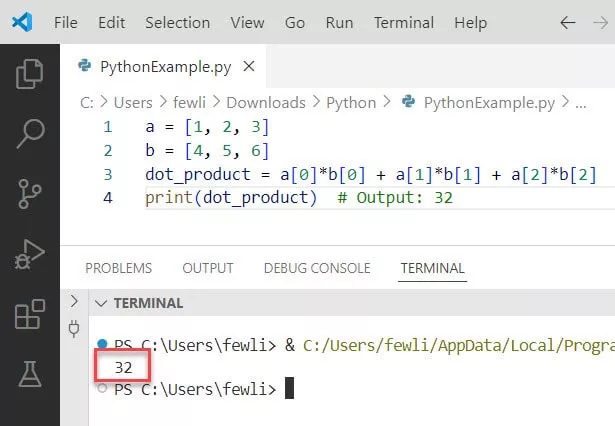The image size is (615, 426).
Task: Switch to the DEBUG CONSOLE tab
Action: point(316,268)
